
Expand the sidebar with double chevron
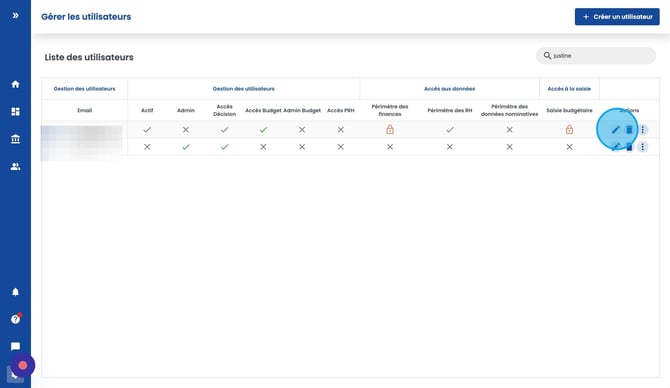15,16
